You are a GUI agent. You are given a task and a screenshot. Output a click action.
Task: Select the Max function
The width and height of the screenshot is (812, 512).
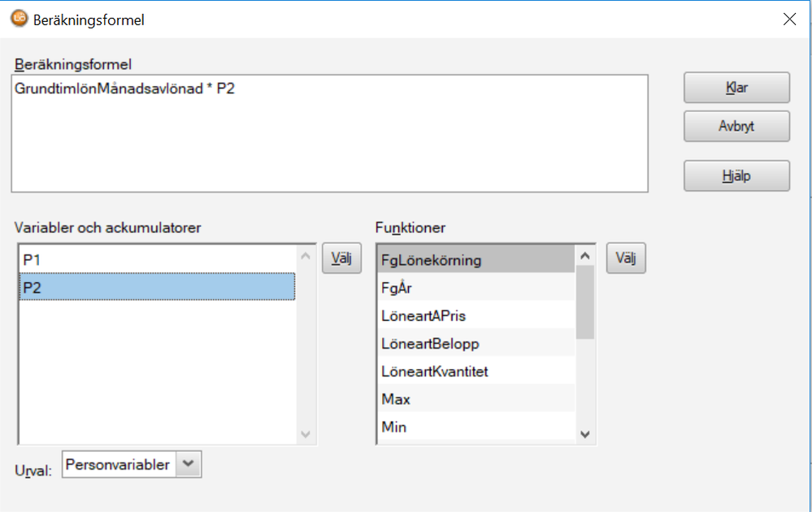click(475, 399)
